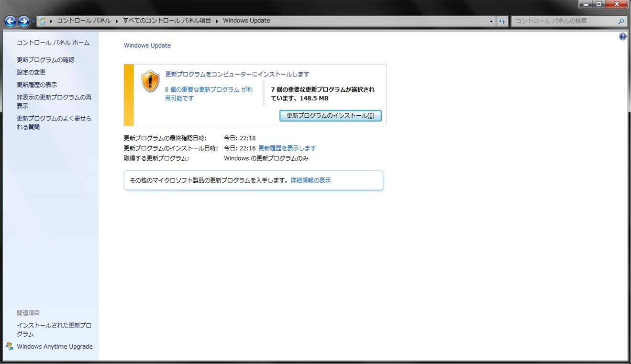This screenshot has width=631, height=364.
Task: Click 更新プログラムのインストール button
Action: click(x=330, y=116)
